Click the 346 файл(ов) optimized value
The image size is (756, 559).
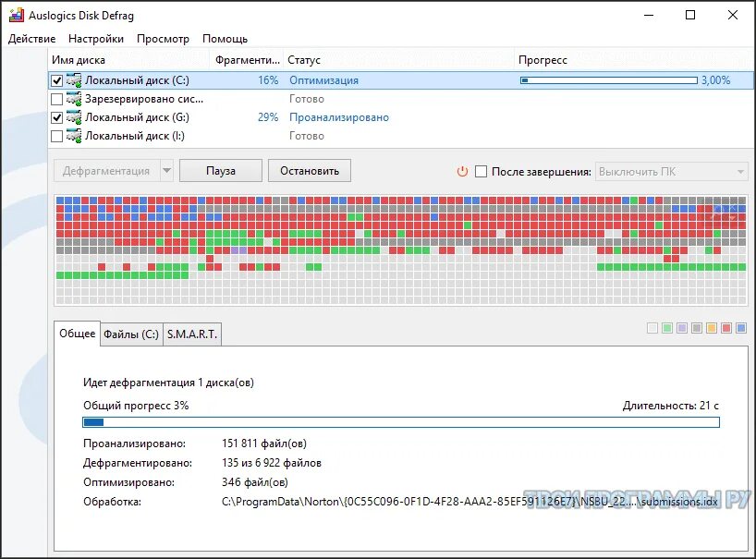254,482
